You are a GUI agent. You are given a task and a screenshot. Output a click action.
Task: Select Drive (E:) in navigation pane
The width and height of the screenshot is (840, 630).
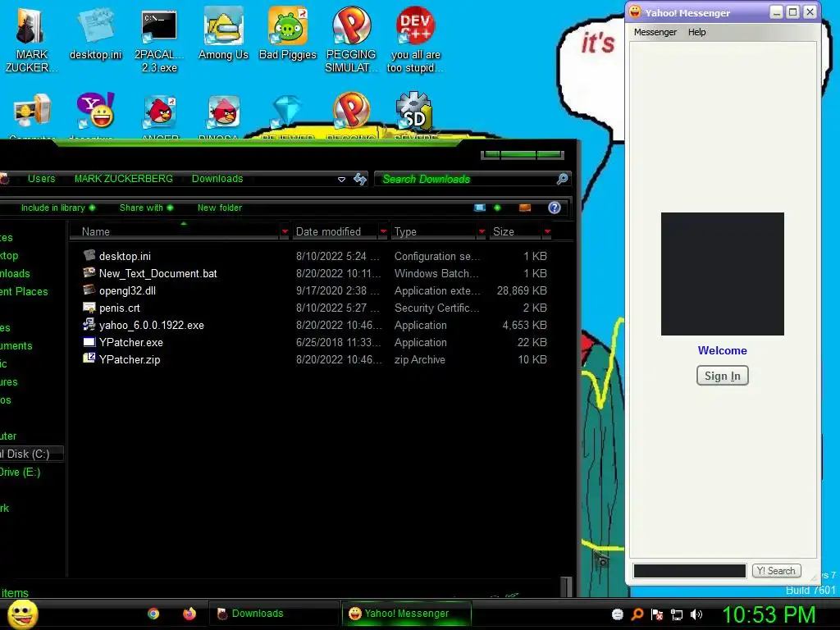(x=21, y=472)
